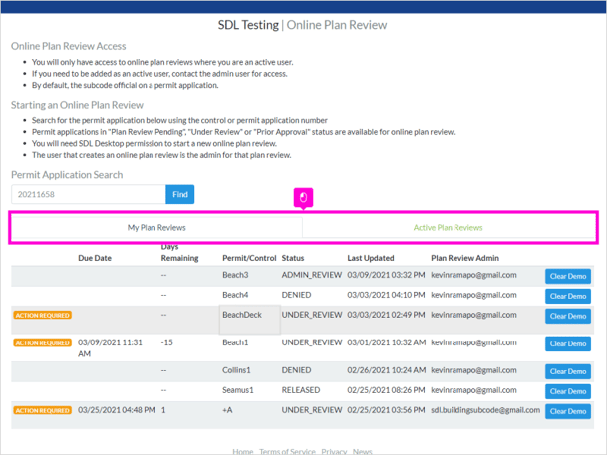Open the Privacy footer link
The height and width of the screenshot is (455, 607).
[334, 452]
